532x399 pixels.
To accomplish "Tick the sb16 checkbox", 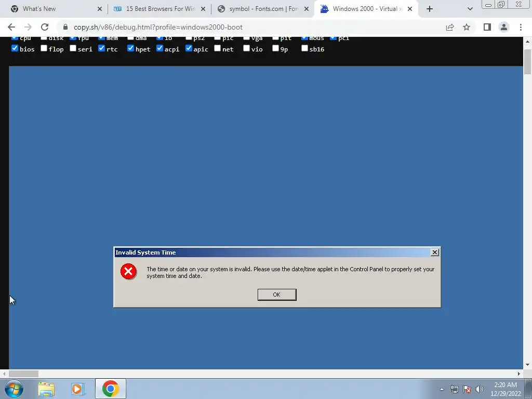I will [x=304, y=48].
